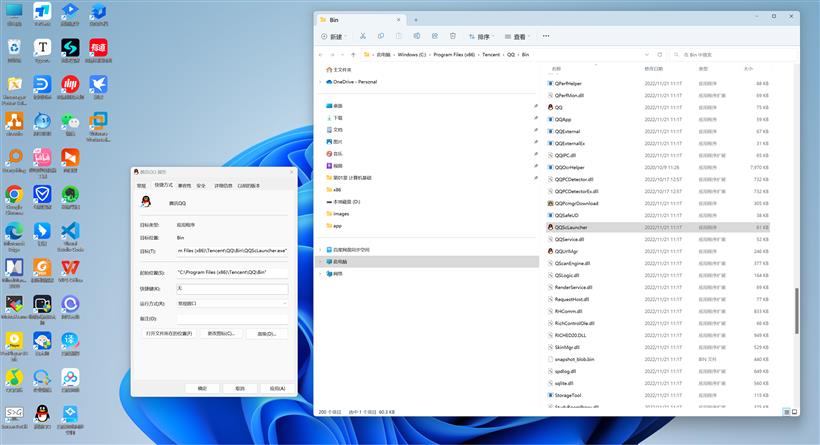The width and height of the screenshot is (820, 445).
Task: Open the WPS Office desktop icon
Action: tap(70, 268)
